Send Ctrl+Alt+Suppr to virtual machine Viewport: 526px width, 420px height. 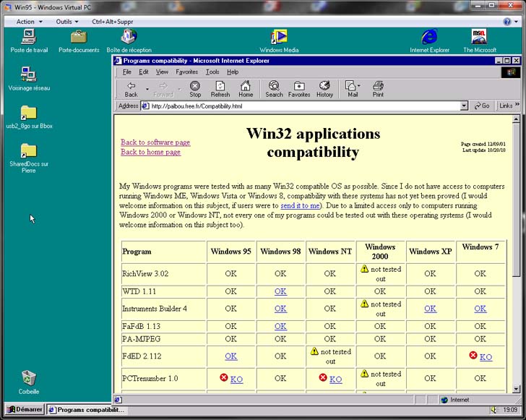[113, 22]
